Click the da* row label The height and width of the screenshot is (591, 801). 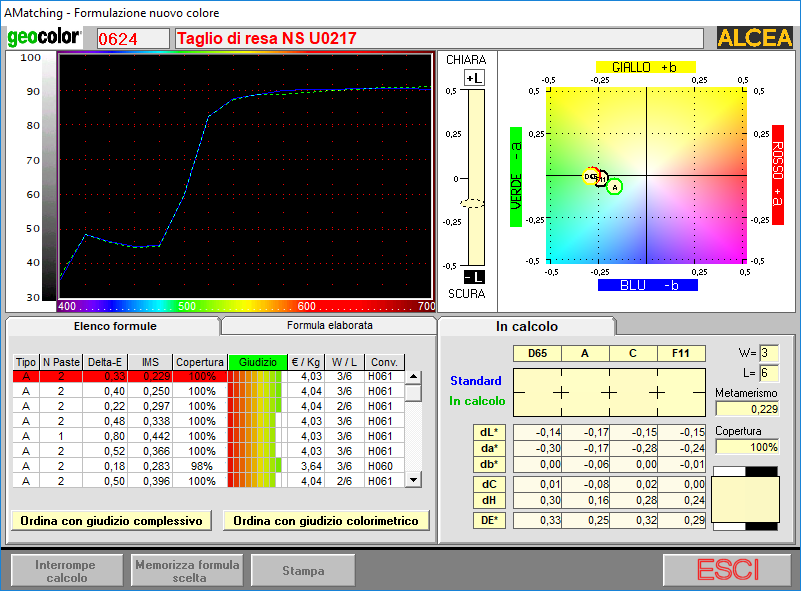(489, 448)
